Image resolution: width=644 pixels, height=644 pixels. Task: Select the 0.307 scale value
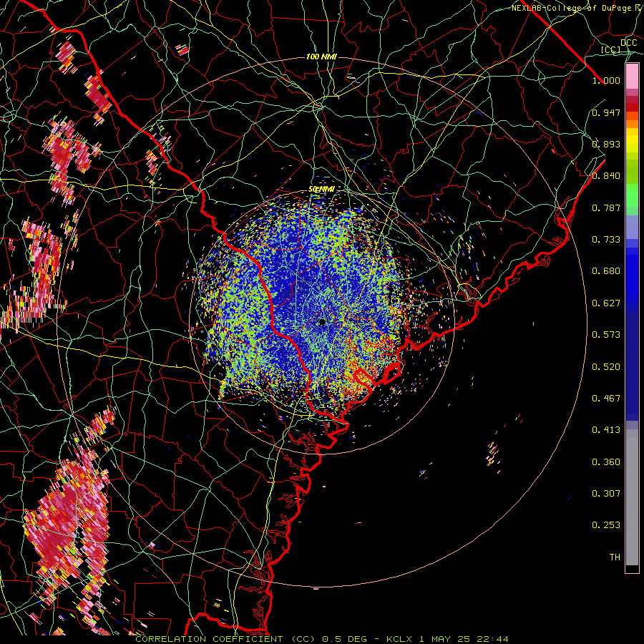coord(606,494)
